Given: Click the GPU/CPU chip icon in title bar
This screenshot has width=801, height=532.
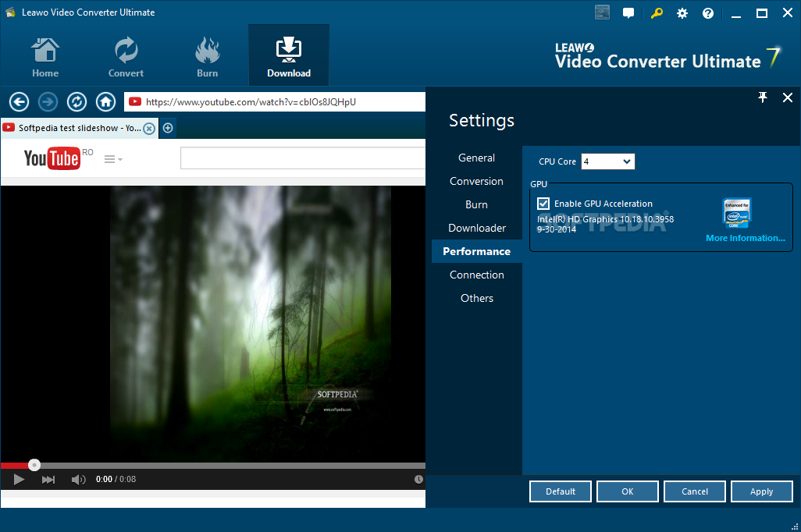Looking at the screenshot, I should coord(602,12).
